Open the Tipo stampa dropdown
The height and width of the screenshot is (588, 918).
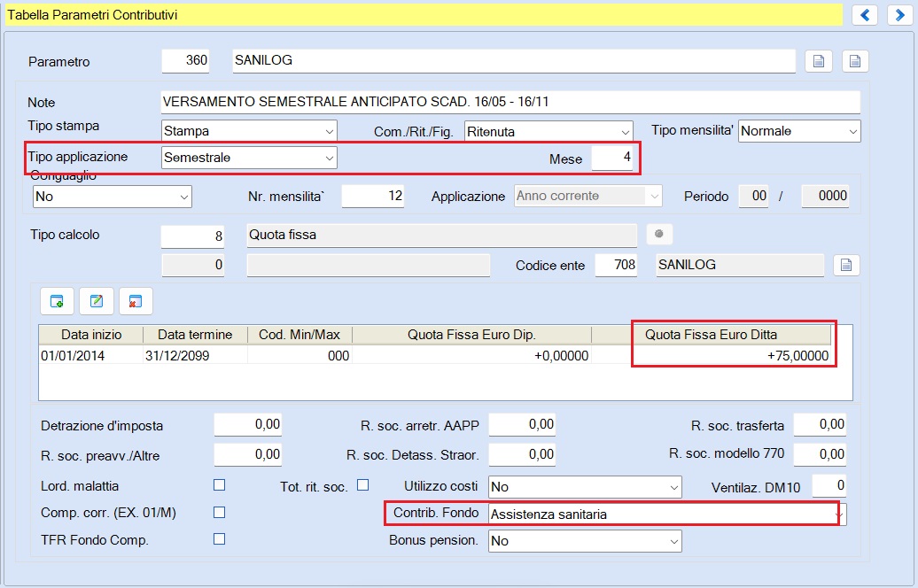249,131
